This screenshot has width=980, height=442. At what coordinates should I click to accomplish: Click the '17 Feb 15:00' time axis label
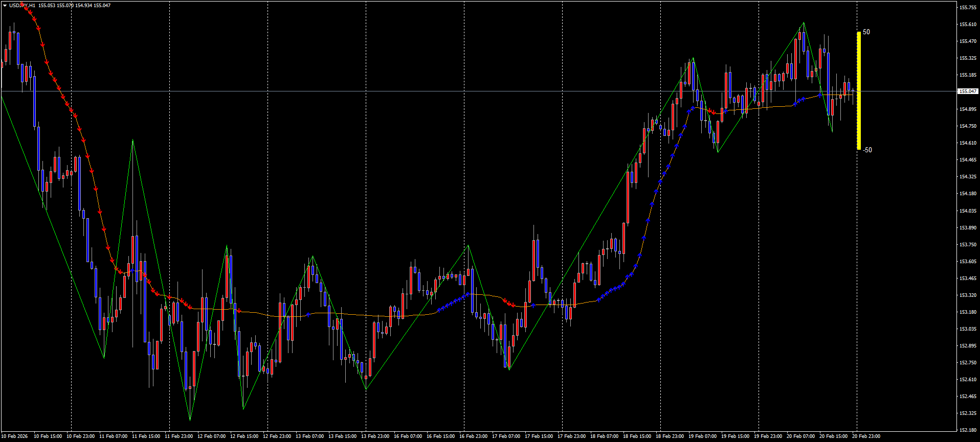point(539,436)
